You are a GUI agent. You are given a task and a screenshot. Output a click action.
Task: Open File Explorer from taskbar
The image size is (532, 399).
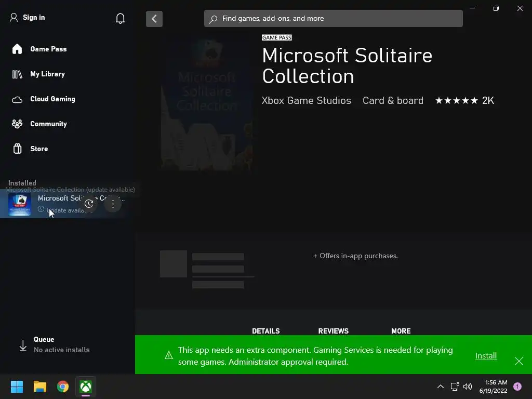click(x=39, y=387)
